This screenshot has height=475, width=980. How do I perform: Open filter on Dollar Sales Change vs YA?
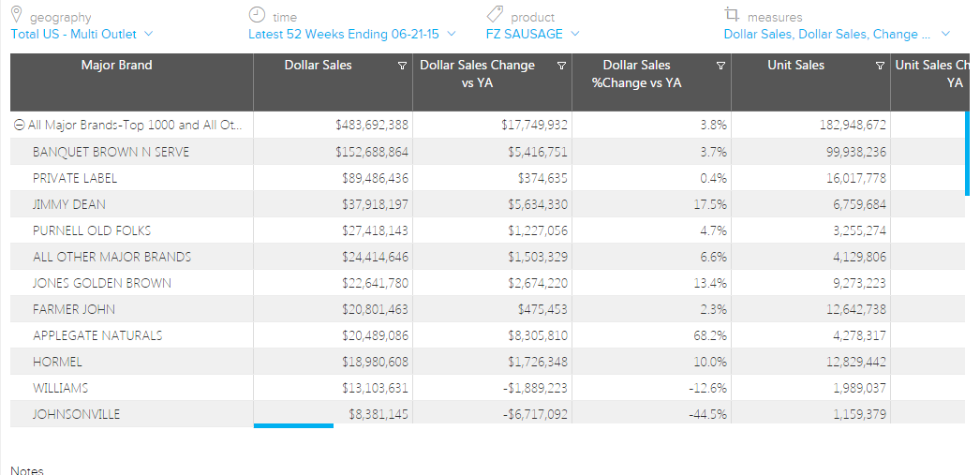561,66
